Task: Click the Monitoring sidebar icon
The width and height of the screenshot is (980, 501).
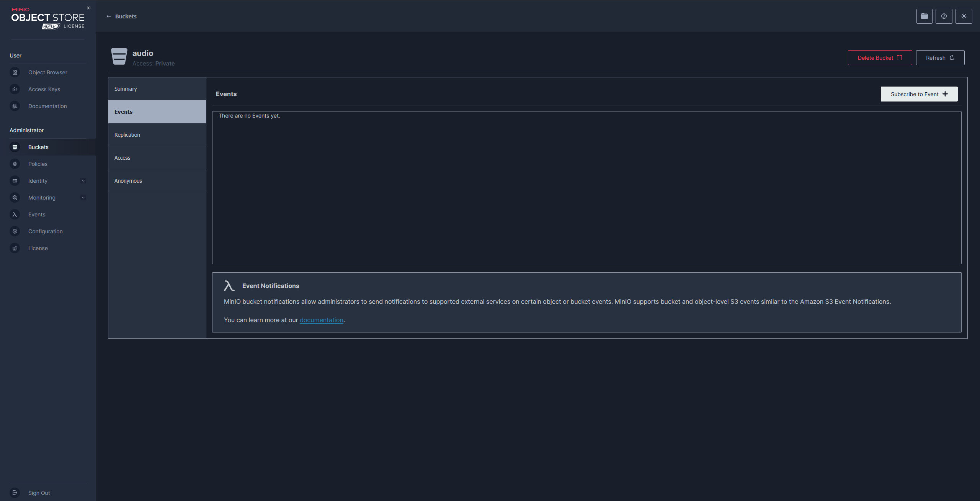Action: pos(15,198)
